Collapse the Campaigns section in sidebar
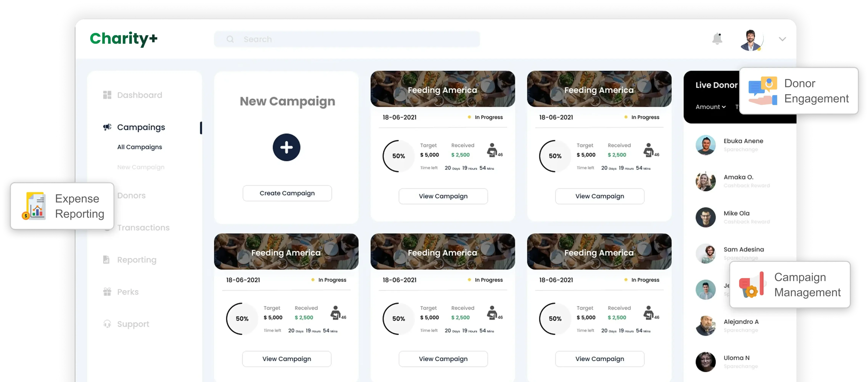This screenshot has height=382, width=868. [x=141, y=127]
